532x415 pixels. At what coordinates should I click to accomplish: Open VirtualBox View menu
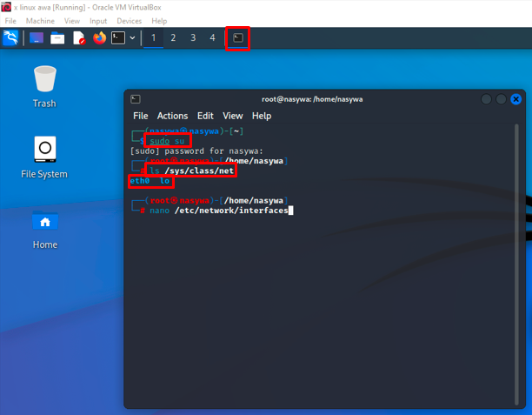click(x=72, y=21)
